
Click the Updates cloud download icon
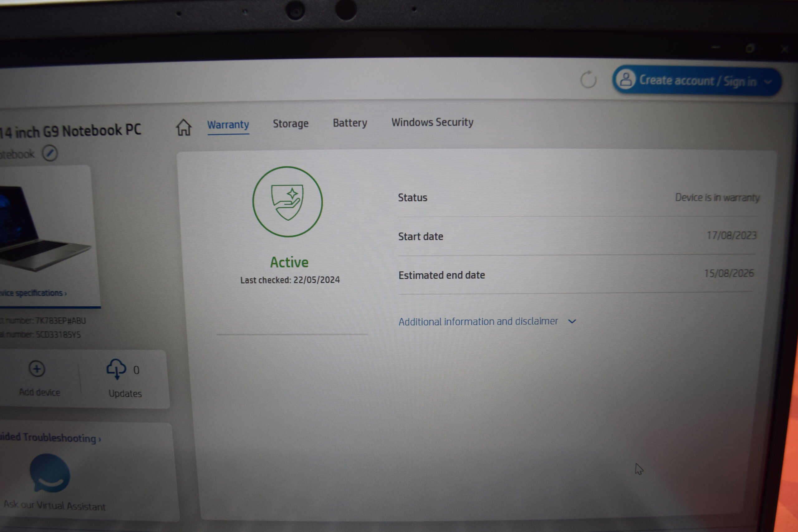click(x=116, y=369)
